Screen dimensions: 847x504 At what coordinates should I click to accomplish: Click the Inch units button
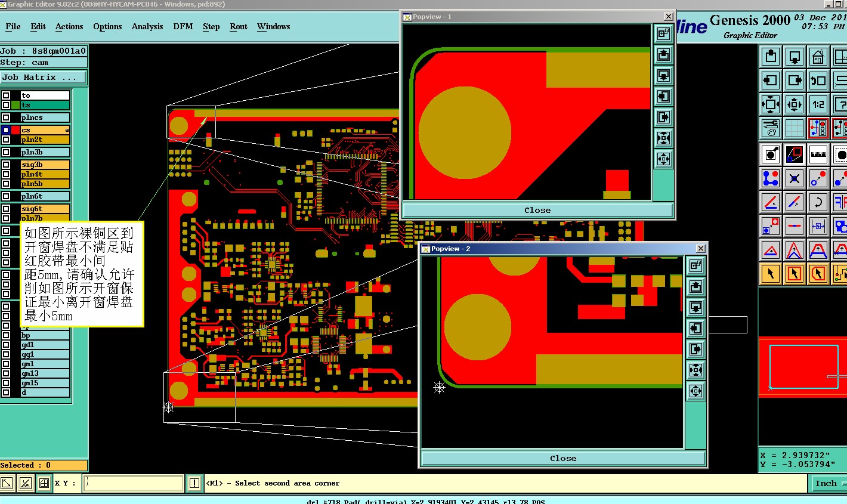click(828, 483)
